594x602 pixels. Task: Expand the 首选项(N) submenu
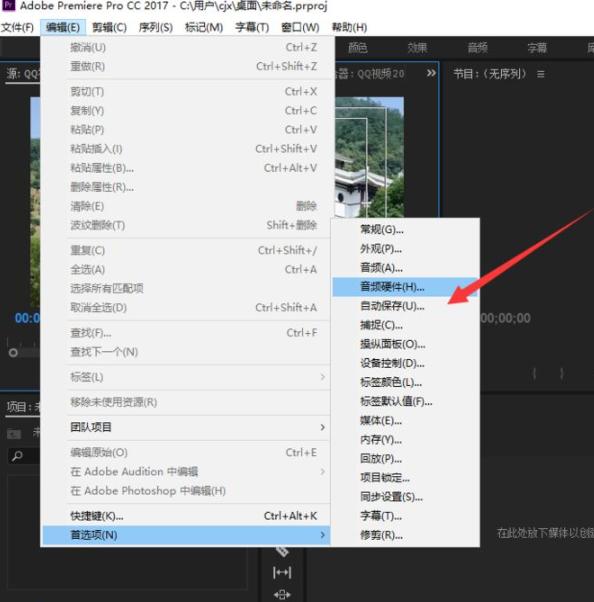click(x=186, y=535)
